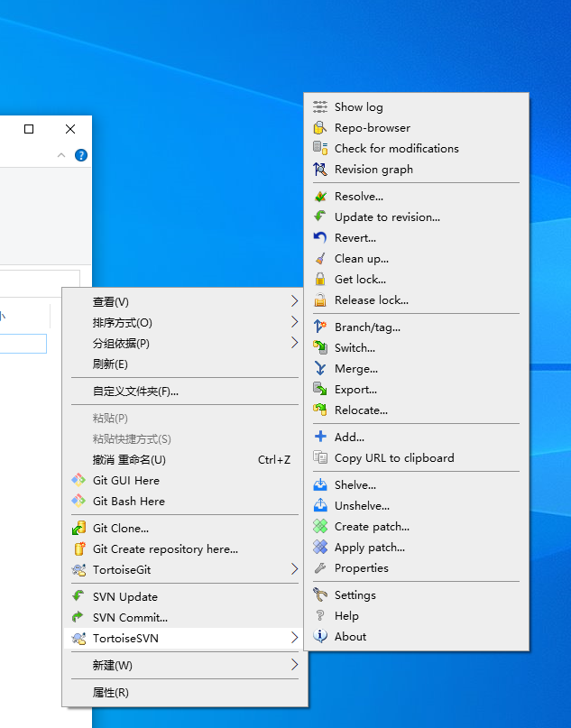The height and width of the screenshot is (728, 571).
Task: Click the blue Revert arrow icon
Action: (320, 238)
